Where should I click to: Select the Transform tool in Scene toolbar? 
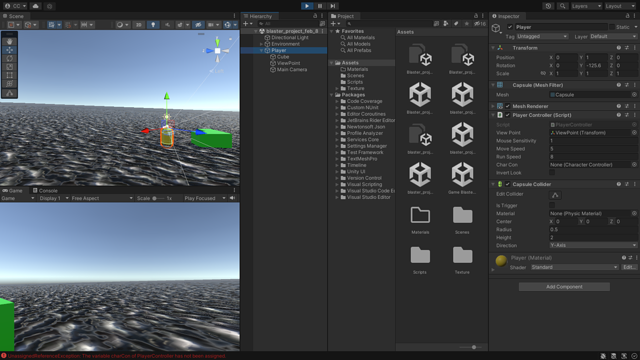(x=9, y=84)
